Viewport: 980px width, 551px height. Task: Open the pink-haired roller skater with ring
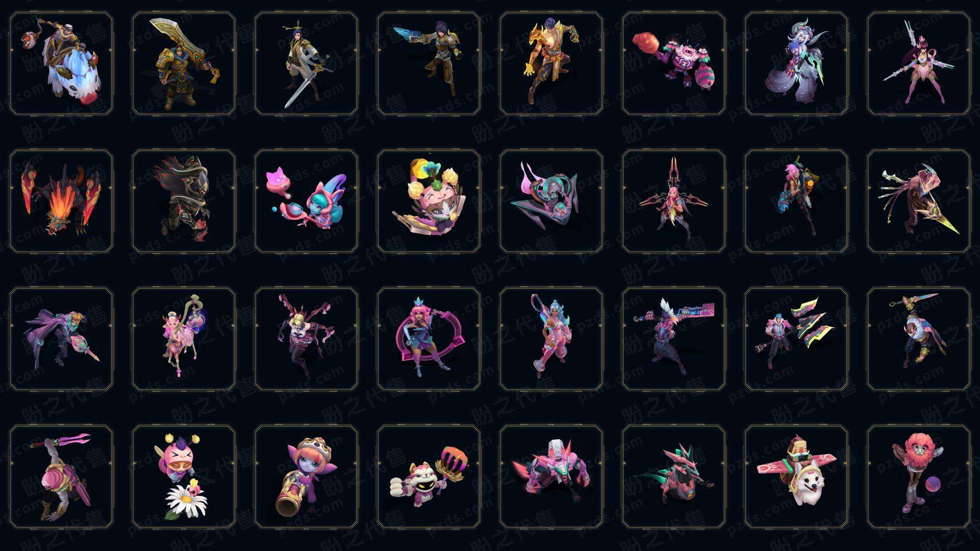tap(429, 339)
